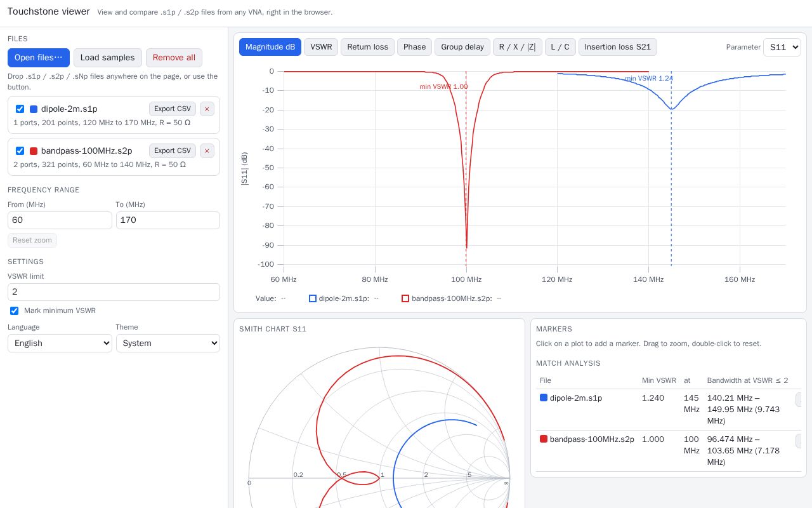The width and height of the screenshot is (812, 508).
Task: Select the Insertion loss S21 tab
Action: click(618, 47)
